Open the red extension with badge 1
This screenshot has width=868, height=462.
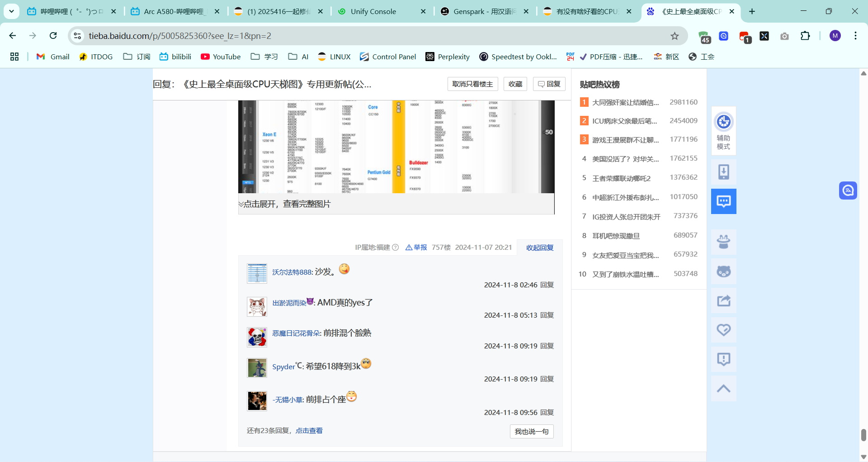click(x=745, y=36)
